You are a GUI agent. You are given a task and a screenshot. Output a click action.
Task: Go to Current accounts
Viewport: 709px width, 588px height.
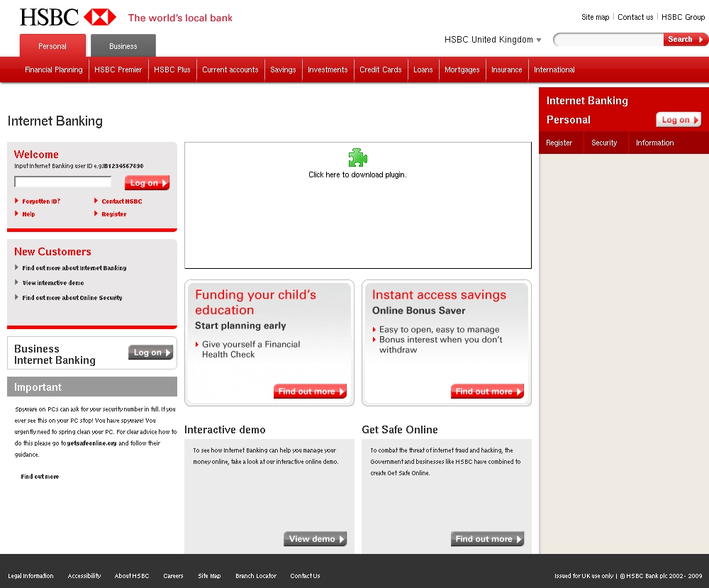(x=230, y=70)
